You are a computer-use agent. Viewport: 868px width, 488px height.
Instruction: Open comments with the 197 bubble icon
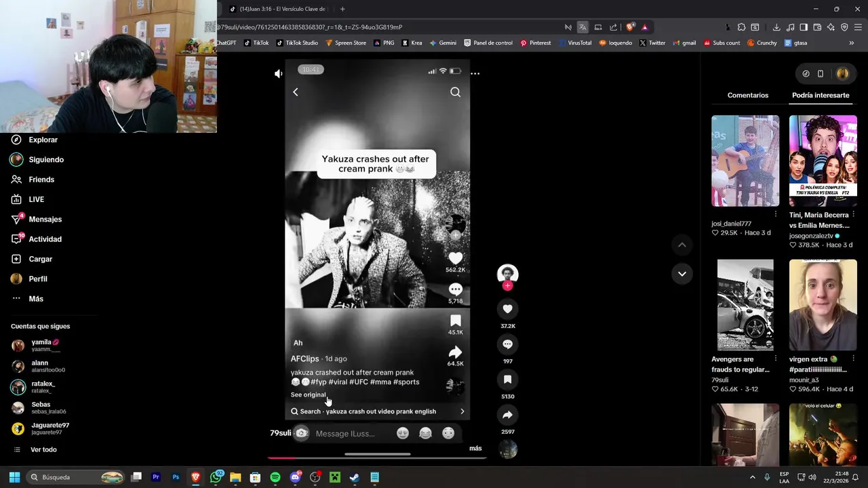click(507, 344)
